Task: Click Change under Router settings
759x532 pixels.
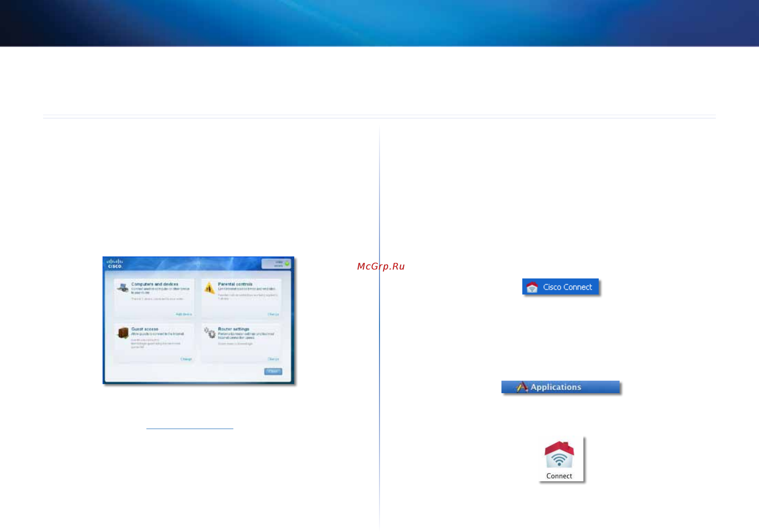Action: click(x=273, y=359)
